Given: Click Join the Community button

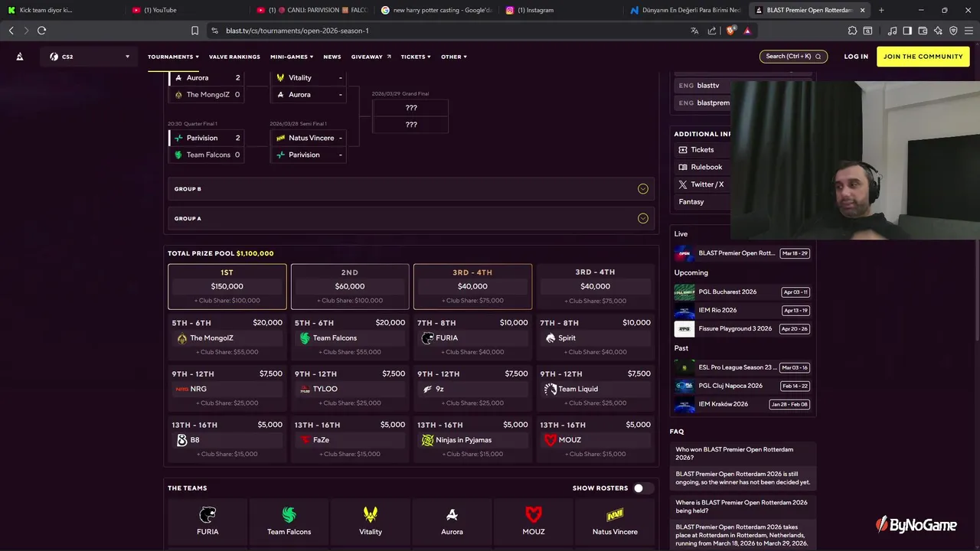Looking at the screenshot, I should [923, 57].
